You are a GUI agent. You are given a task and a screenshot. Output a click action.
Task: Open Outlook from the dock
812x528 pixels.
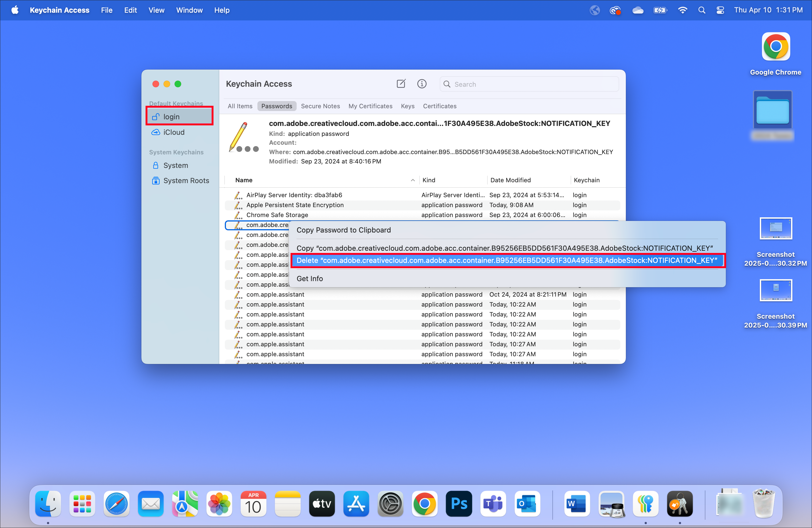pyautogui.click(x=527, y=503)
